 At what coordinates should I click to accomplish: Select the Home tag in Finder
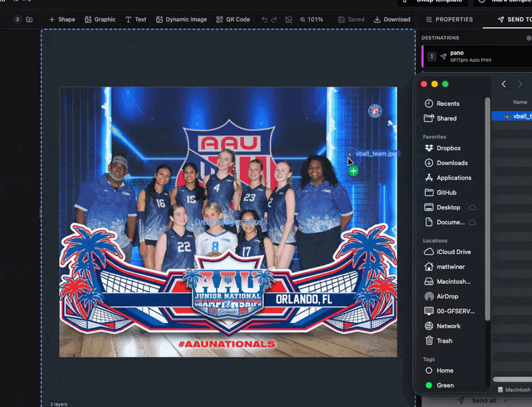pyautogui.click(x=440, y=370)
